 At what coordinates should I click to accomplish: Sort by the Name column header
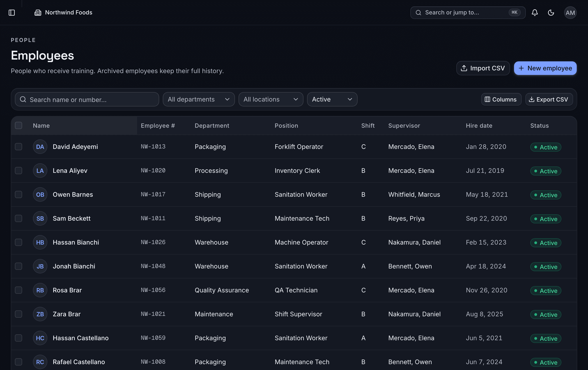[x=41, y=126]
